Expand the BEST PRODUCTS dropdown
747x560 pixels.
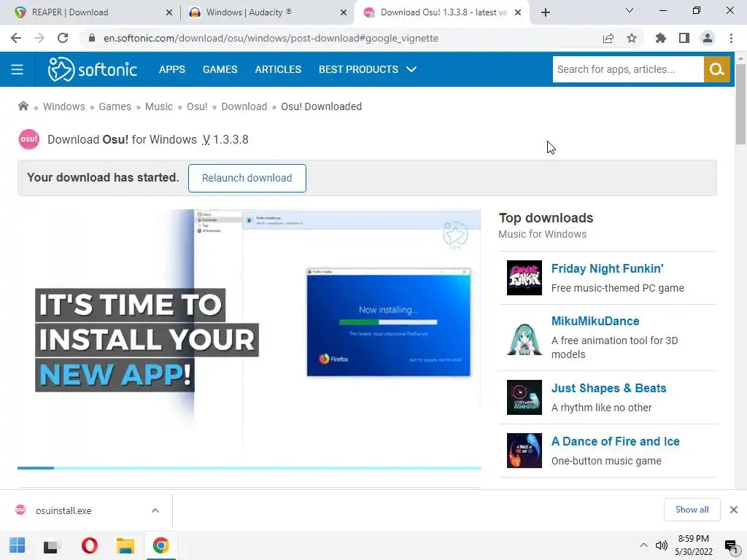[x=368, y=69]
